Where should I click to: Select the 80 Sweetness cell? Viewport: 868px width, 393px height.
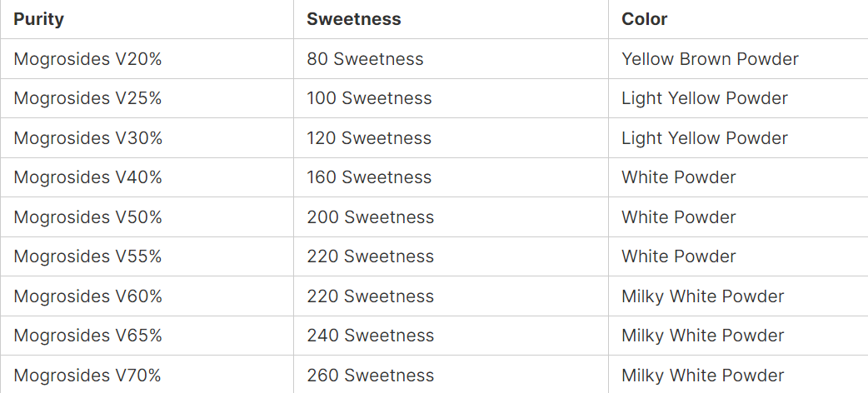365,59
